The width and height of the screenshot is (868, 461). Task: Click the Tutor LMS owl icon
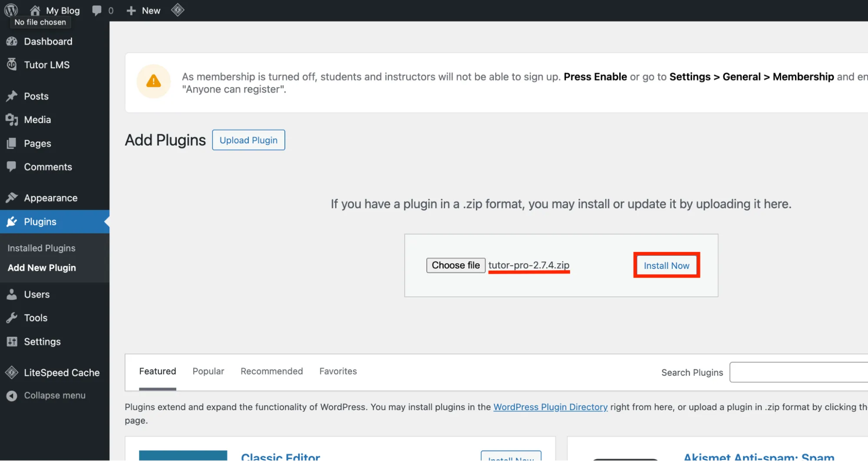pyautogui.click(x=12, y=64)
